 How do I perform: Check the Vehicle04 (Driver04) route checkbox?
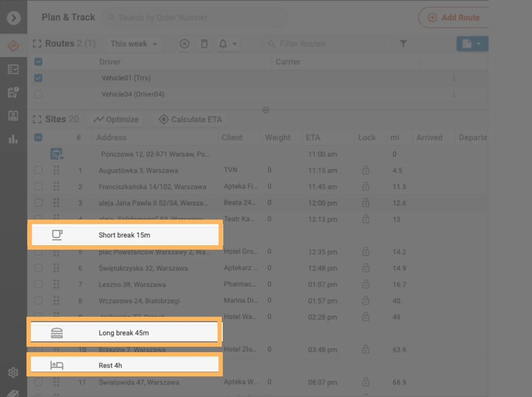[x=38, y=94]
